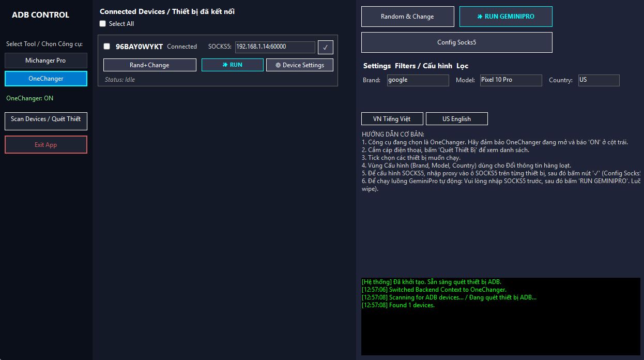Click the Random & Change button
The height and width of the screenshot is (360, 644).
pos(407,17)
